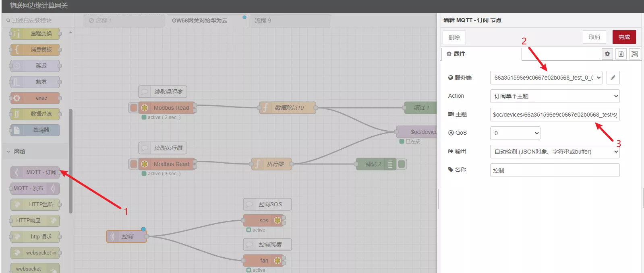The image size is (644, 273).
Task: Toggle inject button on lower Modbus Read node
Action: (x=133, y=164)
